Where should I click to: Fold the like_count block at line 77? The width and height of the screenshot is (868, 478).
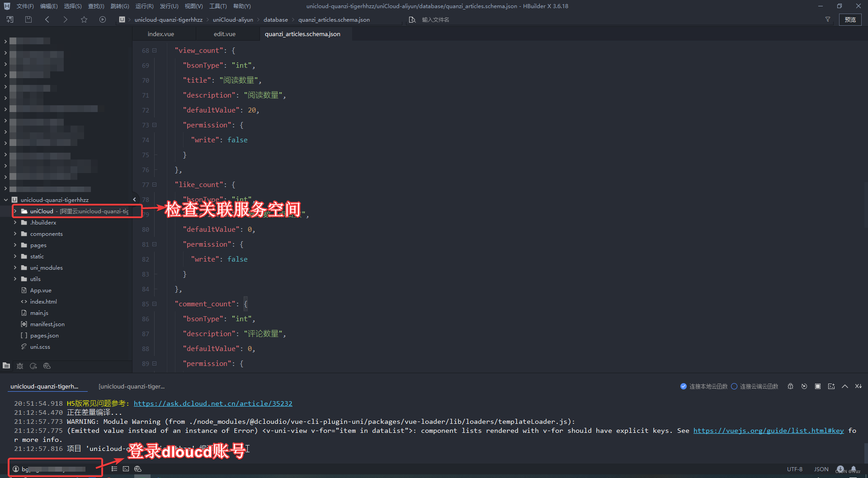(x=155, y=185)
